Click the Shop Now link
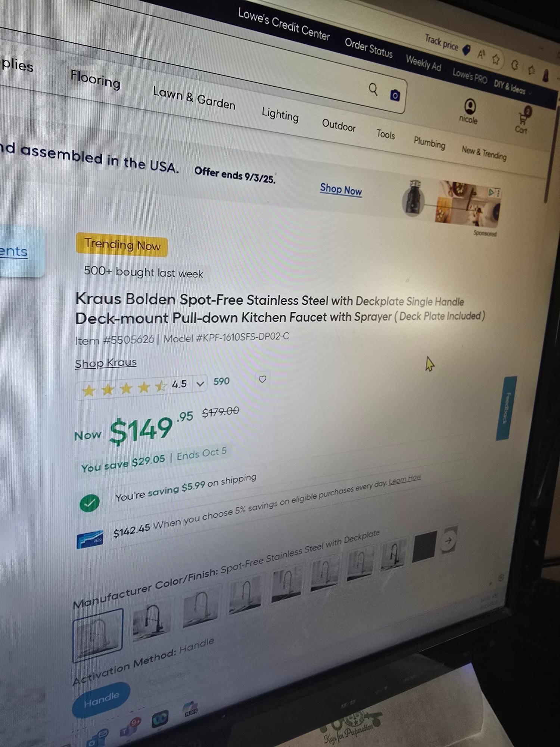This screenshot has width=560, height=747. (x=341, y=190)
